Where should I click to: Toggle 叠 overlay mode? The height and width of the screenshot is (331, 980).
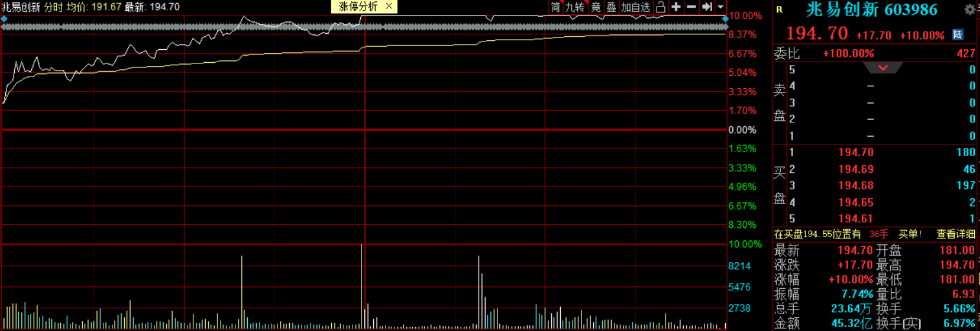click(x=611, y=7)
